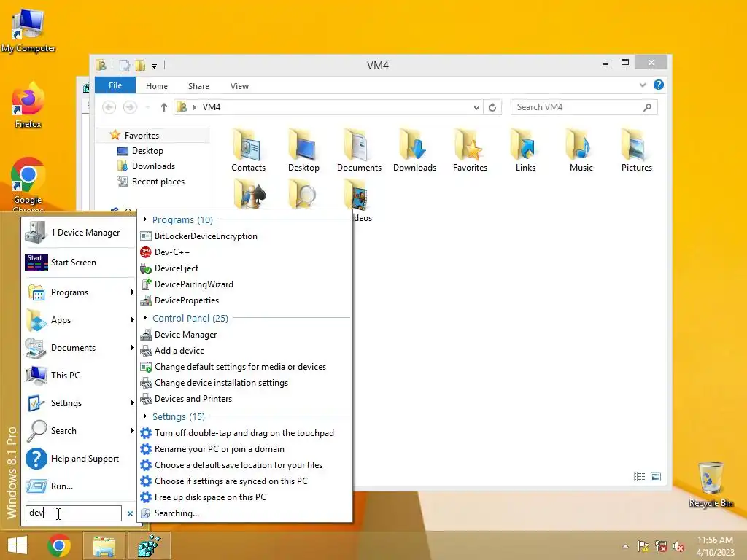Image resolution: width=747 pixels, height=560 pixels.
Task: Click the Windows Start button
Action: (x=18, y=545)
